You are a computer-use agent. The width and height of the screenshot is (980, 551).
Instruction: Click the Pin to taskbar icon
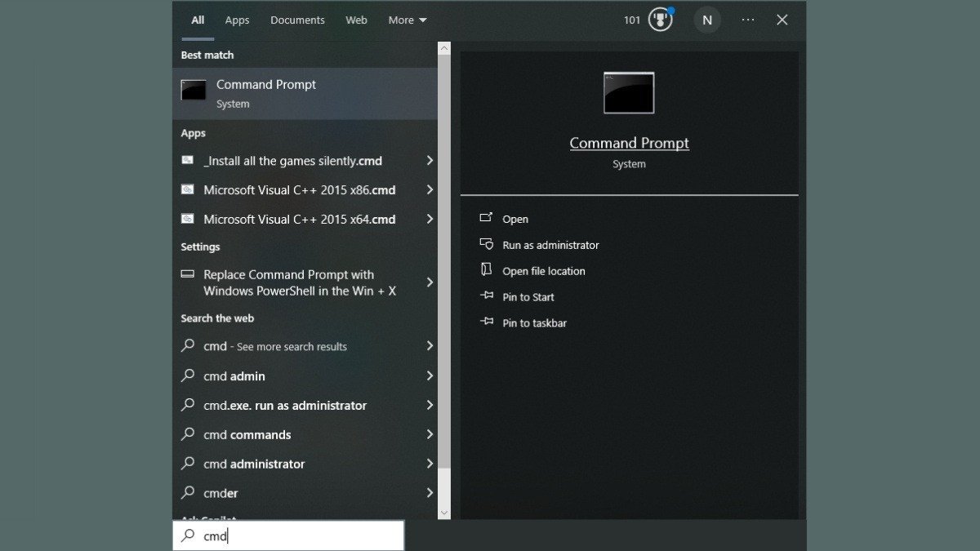[x=486, y=322]
